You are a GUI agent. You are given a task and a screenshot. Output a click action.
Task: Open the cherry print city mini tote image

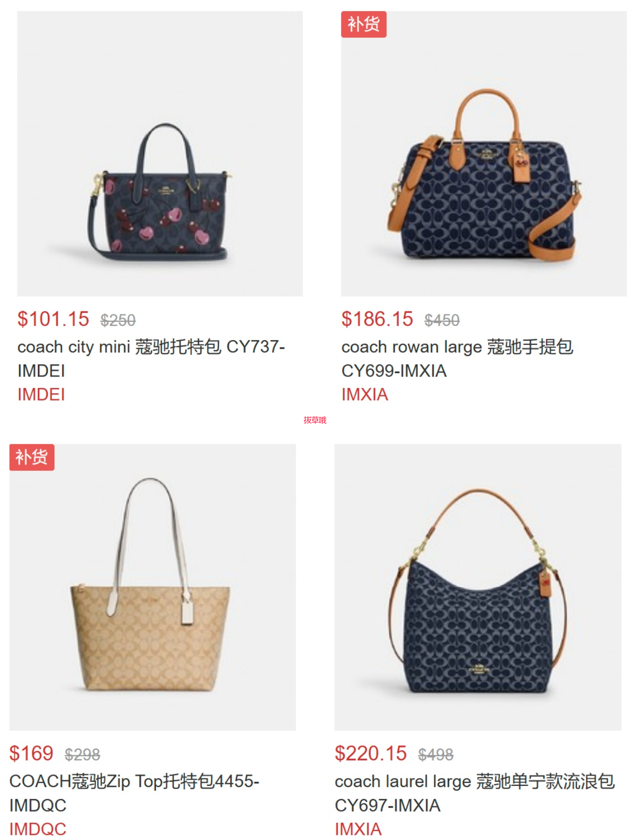coord(160,154)
